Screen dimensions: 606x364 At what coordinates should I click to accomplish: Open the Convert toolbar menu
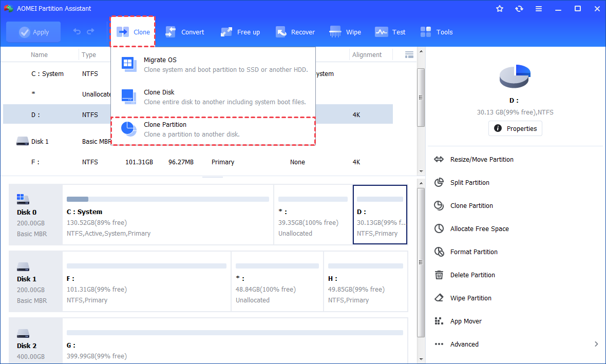pyautogui.click(x=185, y=32)
